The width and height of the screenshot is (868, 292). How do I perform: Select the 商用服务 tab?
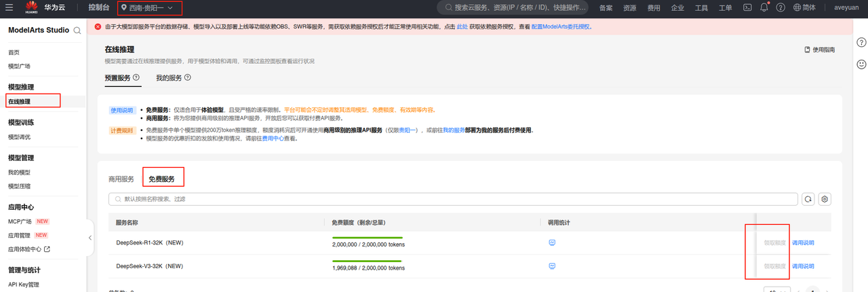(121, 179)
